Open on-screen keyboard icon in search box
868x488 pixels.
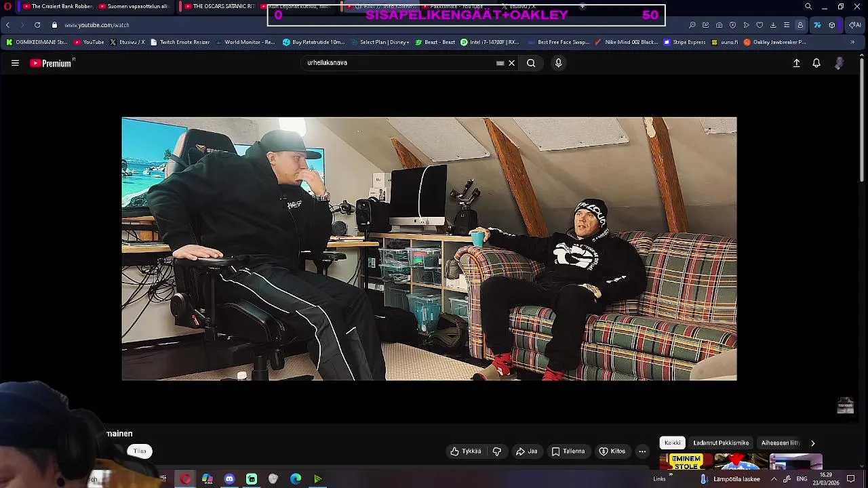[x=500, y=63]
